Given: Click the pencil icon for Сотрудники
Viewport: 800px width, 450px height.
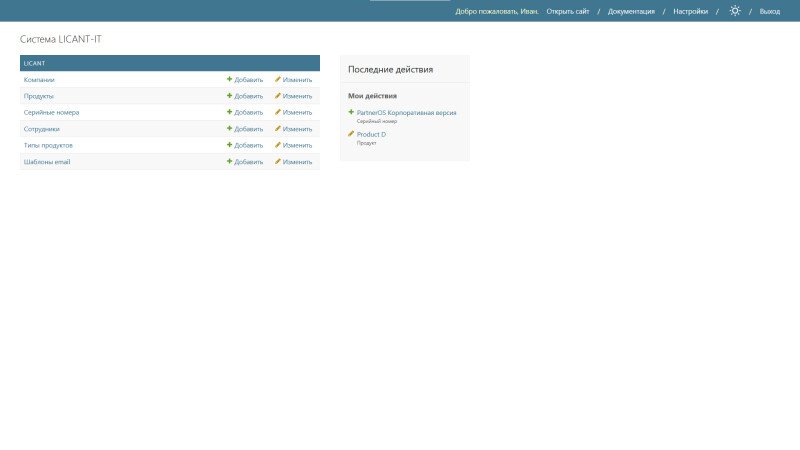Looking at the screenshot, I should click(278, 129).
